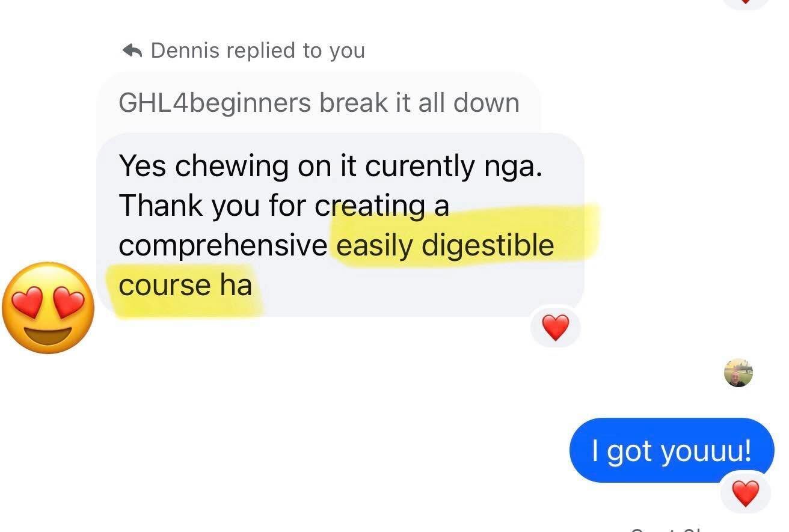Open the heart reaction on Dennis's message
This screenshot has height=532, width=789.
[555, 328]
